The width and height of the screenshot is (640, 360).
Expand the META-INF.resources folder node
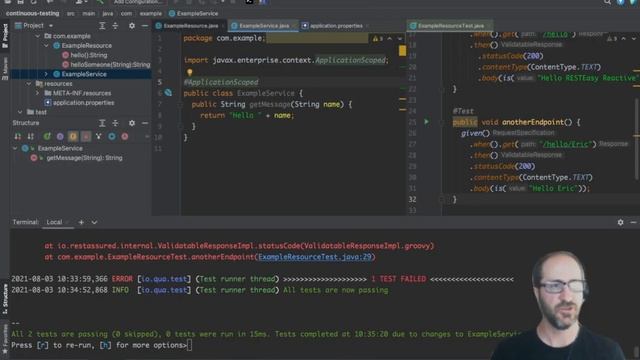coord(38,93)
